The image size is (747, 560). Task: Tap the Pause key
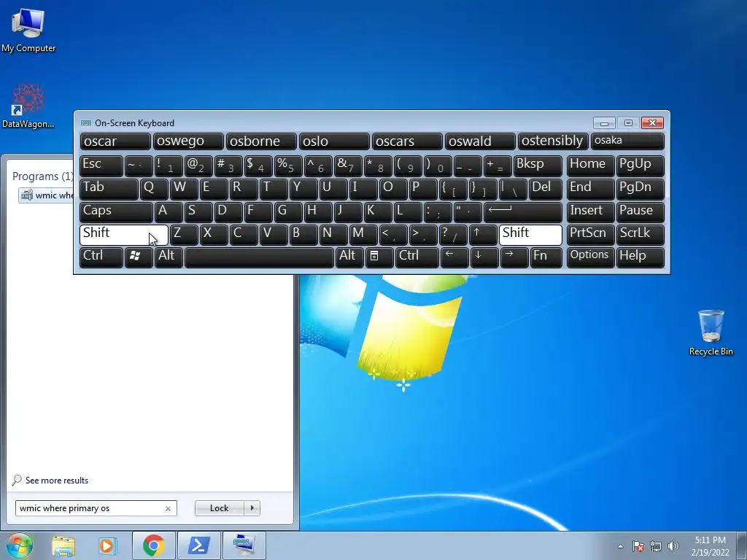click(x=640, y=212)
